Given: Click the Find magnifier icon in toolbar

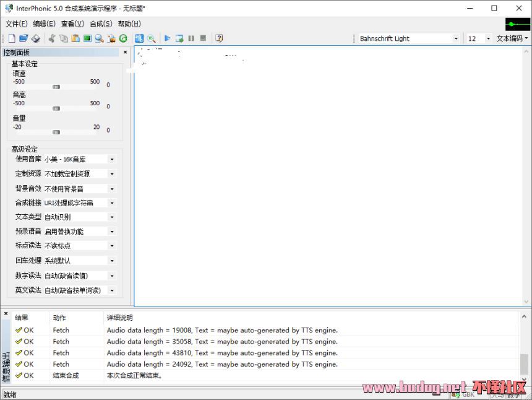Looking at the screenshot, I should click(99, 38).
